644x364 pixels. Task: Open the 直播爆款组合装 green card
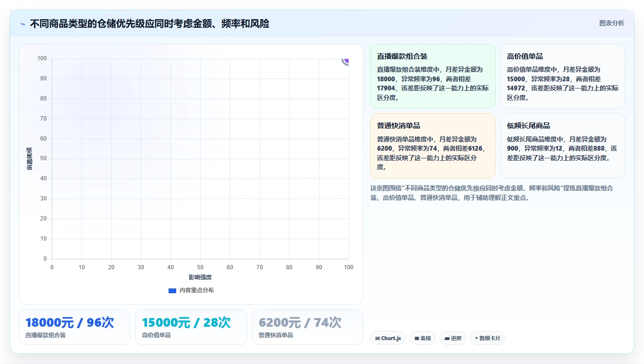433,77
